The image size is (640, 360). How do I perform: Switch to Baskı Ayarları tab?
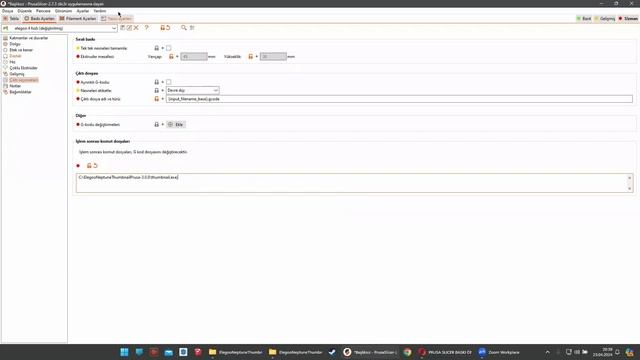pos(40,18)
